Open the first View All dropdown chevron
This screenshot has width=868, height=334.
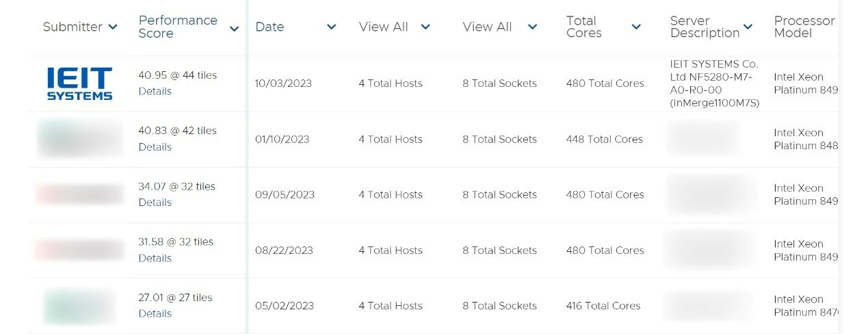(x=425, y=27)
